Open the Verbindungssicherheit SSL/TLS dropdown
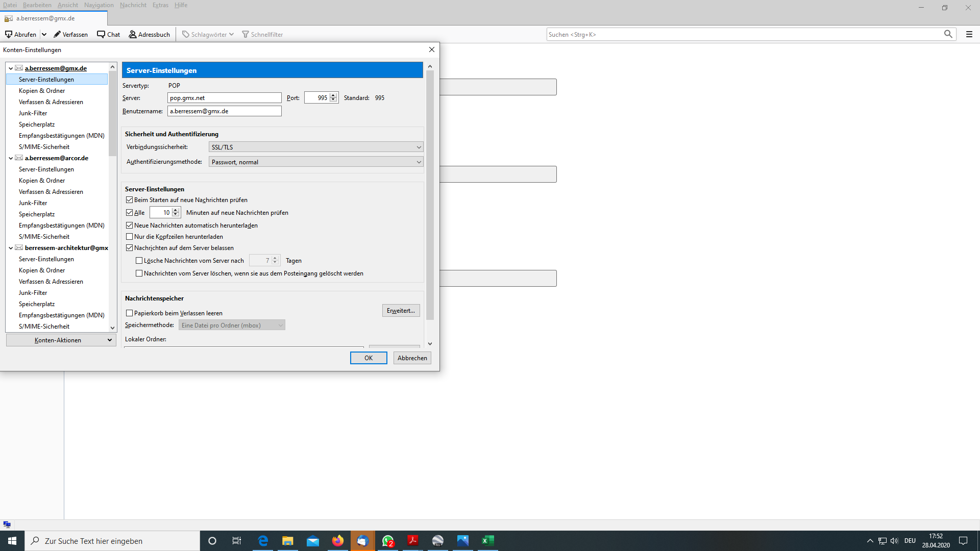The image size is (980, 551). pyautogui.click(x=316, y=147)
